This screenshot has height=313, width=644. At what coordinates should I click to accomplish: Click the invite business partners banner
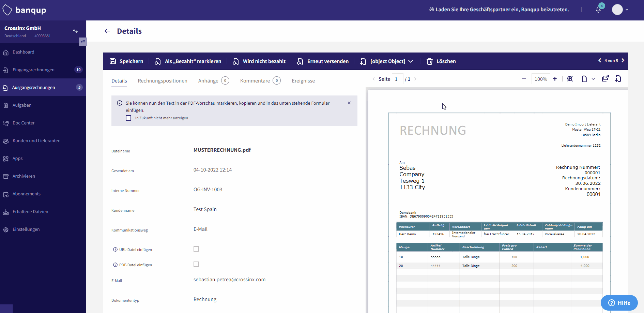coord(499,10)
